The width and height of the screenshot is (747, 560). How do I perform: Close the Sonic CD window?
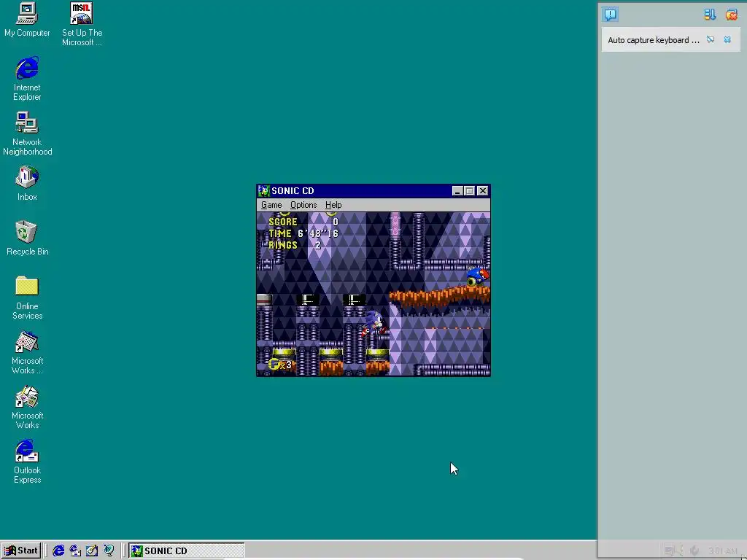tap(483, 191)
